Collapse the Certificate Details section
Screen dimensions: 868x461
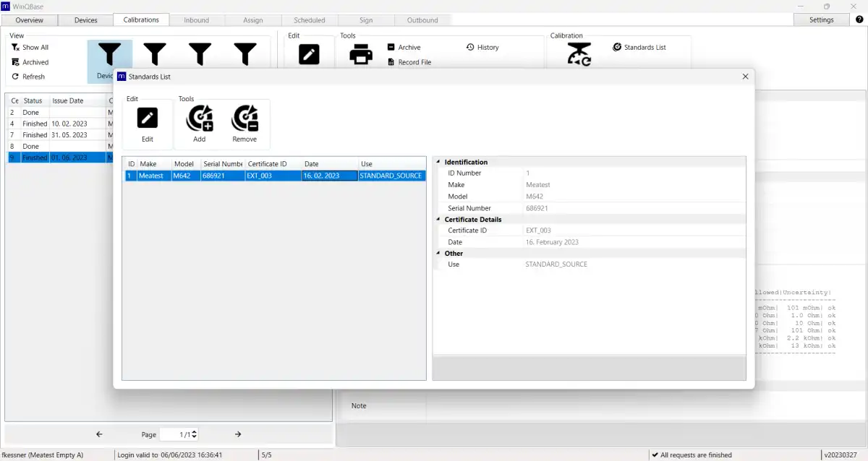pyautogui.click(x=438, y=219)
